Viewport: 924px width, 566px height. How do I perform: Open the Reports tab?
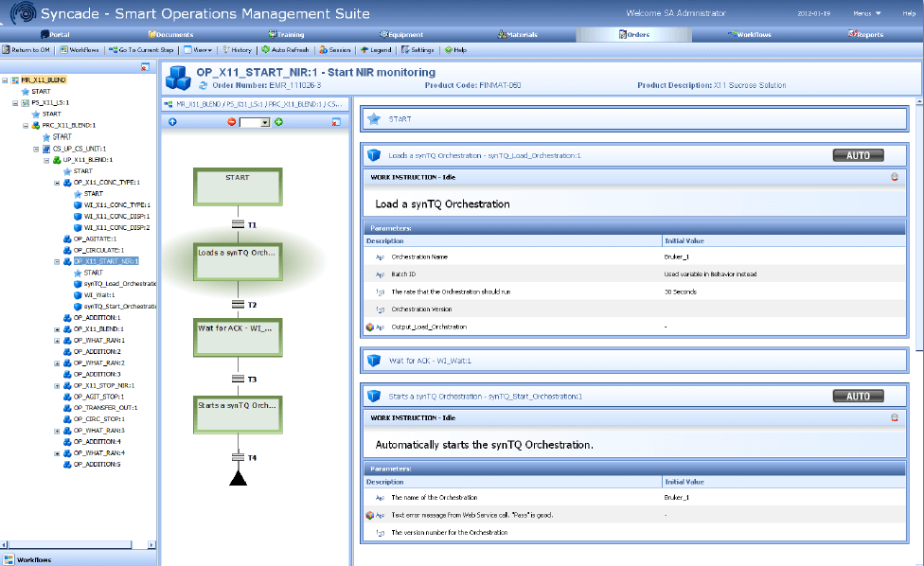tap(865, 35)
